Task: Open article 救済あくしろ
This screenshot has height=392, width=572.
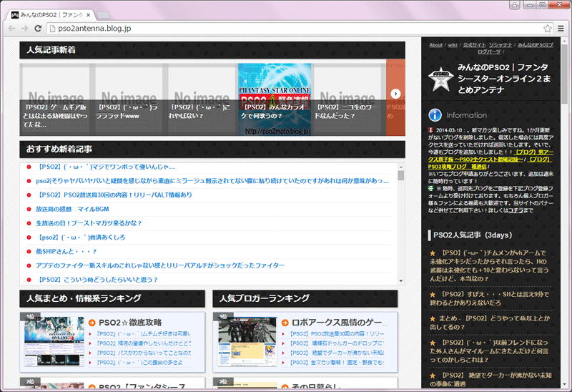Action: coord(80,237)
